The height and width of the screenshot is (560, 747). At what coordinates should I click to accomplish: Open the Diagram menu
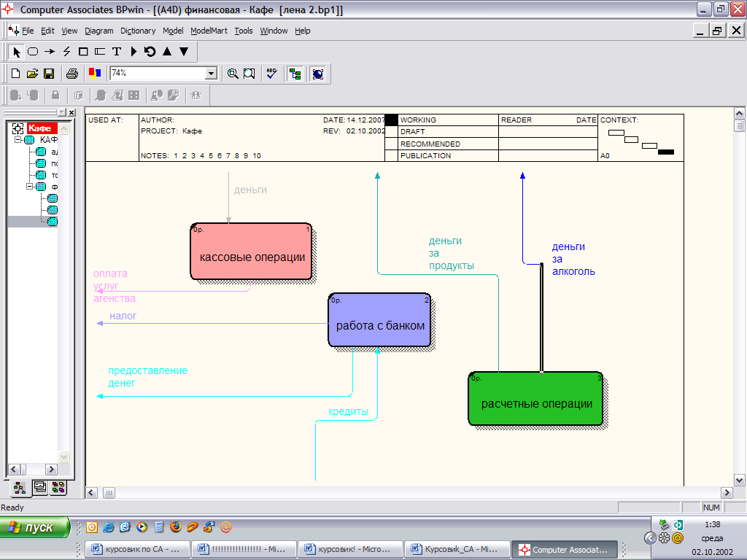coord(99,31)
